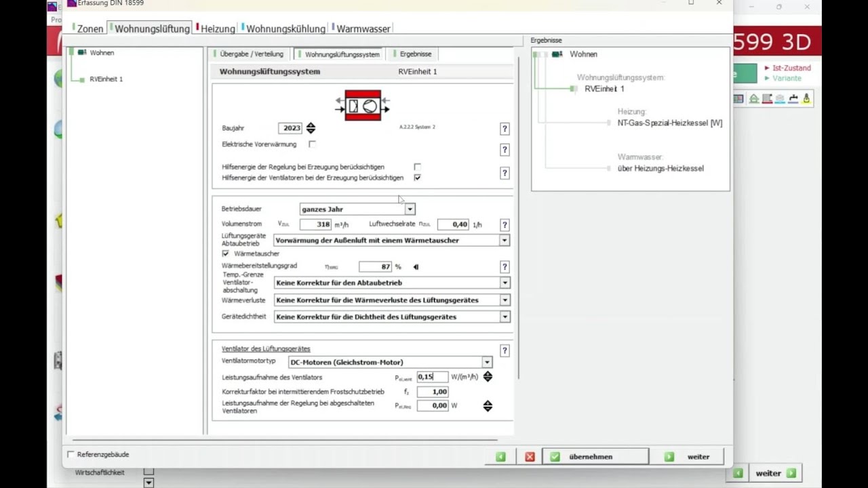Click the Wohnen icon in the Ergebnisse tree
The height and width of the screenshot is (488, 868).
click(557, 54)
